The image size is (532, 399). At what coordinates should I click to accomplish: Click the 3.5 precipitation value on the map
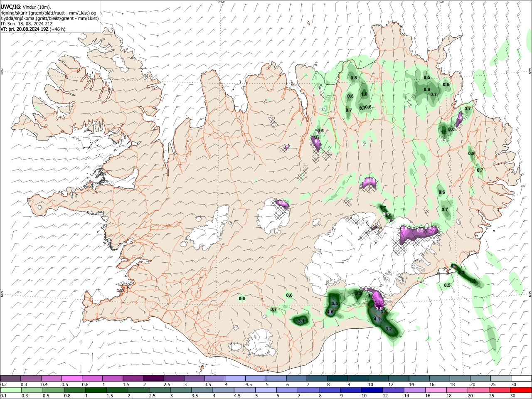[x=334, y=304]
